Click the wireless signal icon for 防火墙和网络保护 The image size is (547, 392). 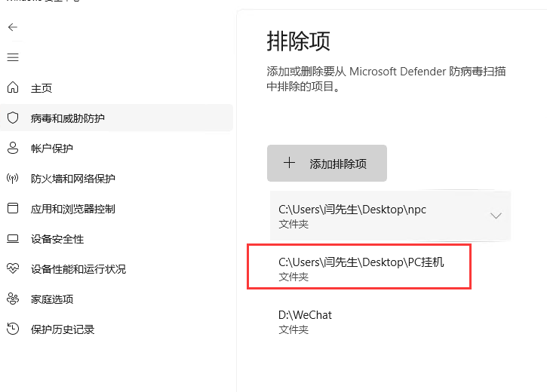coord(12,179)
